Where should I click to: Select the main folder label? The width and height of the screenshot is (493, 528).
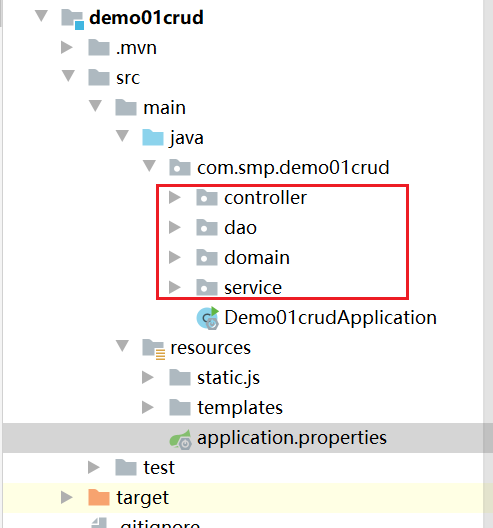click(164, 108)
